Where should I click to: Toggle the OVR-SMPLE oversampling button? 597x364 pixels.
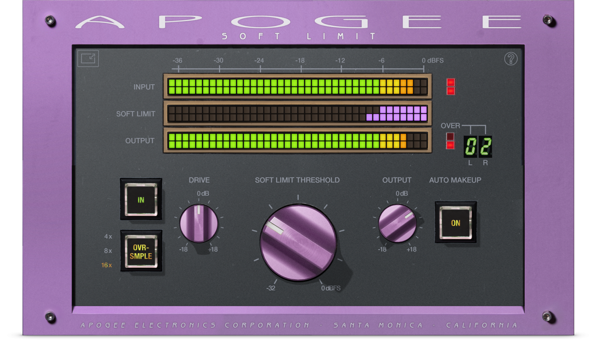(x=141, y=251)
